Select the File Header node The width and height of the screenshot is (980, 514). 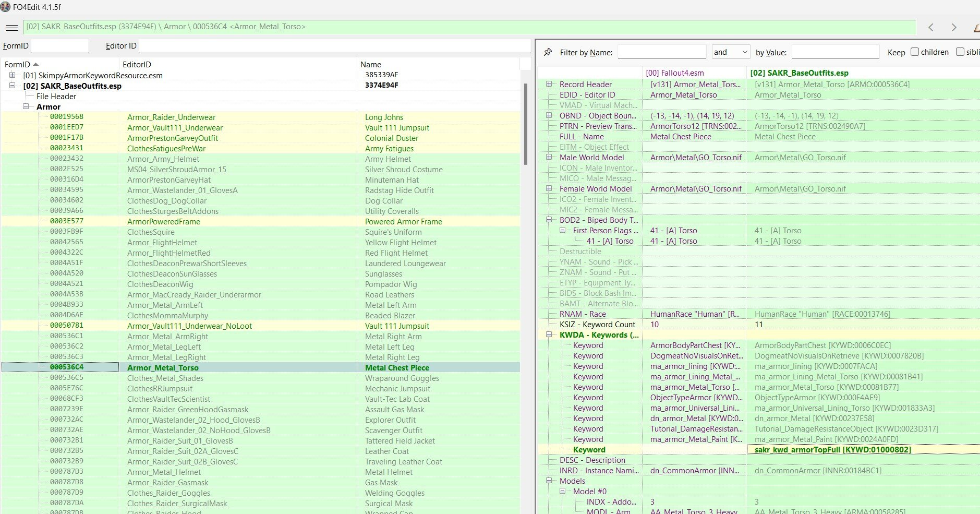pyautogui.click(x=56, y=96)
